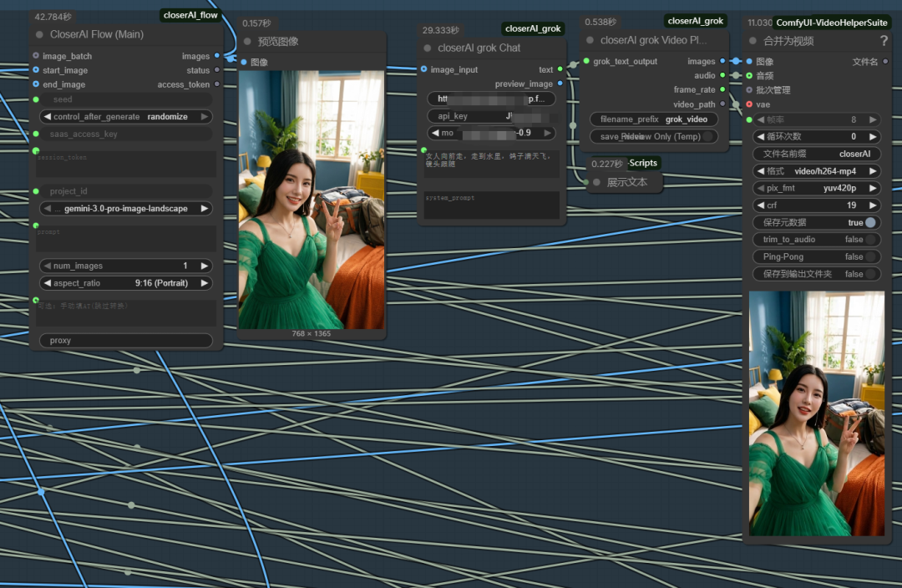Click the audio output port on grok Video node

point(722,75)
